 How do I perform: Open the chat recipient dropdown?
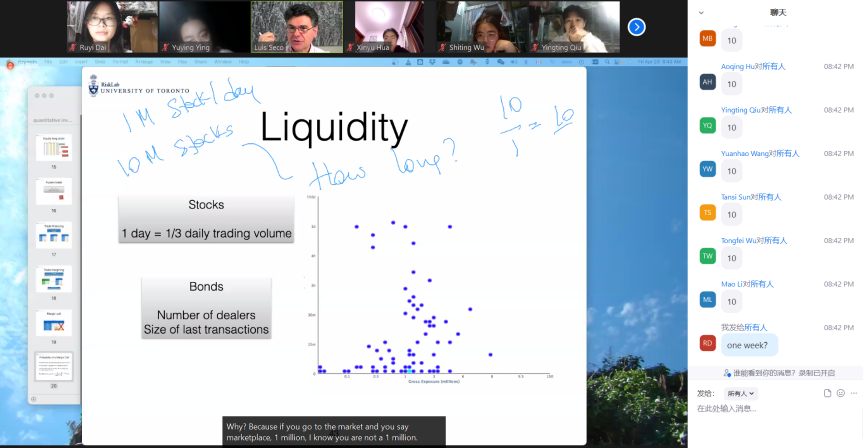tap(739, 394)
